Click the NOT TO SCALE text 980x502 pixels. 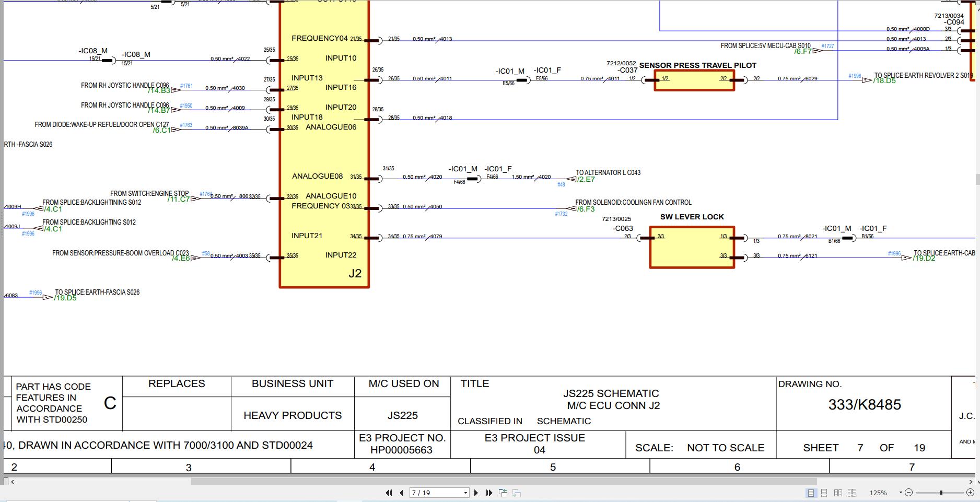click(x=726, y=448)
